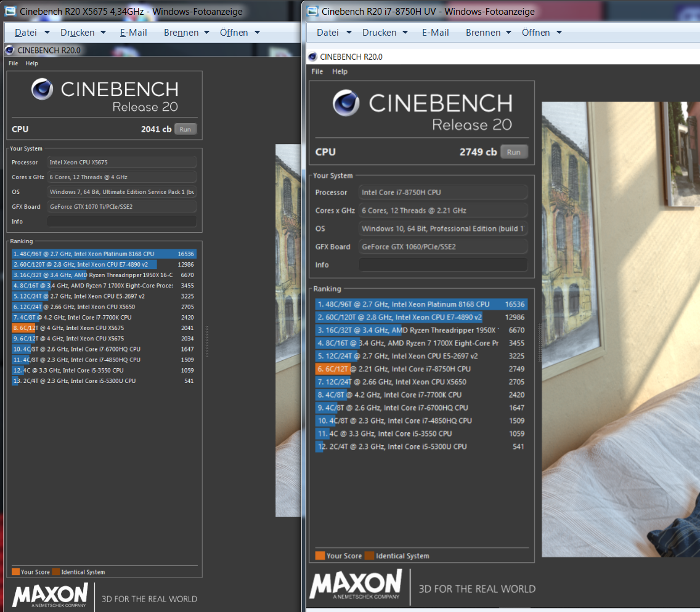700x612 pixels.
Task: Open the Help menu in right Cinebench window
Action: pos(340,71)
